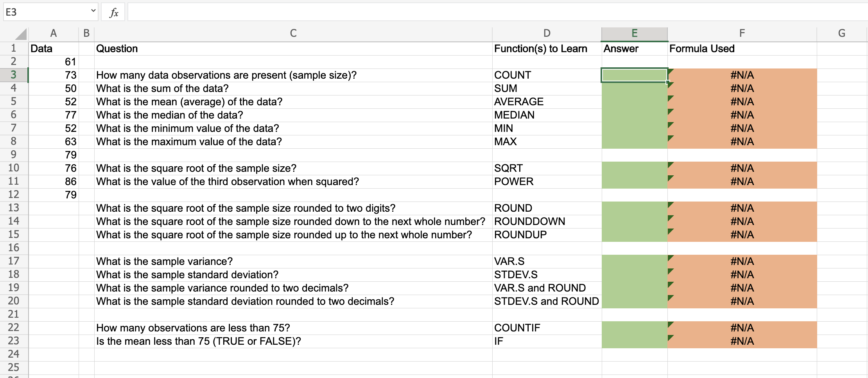Screen dimensions: 868x378
Task: Click the 'Formula Used' header cell
Action: coord(742,49)
